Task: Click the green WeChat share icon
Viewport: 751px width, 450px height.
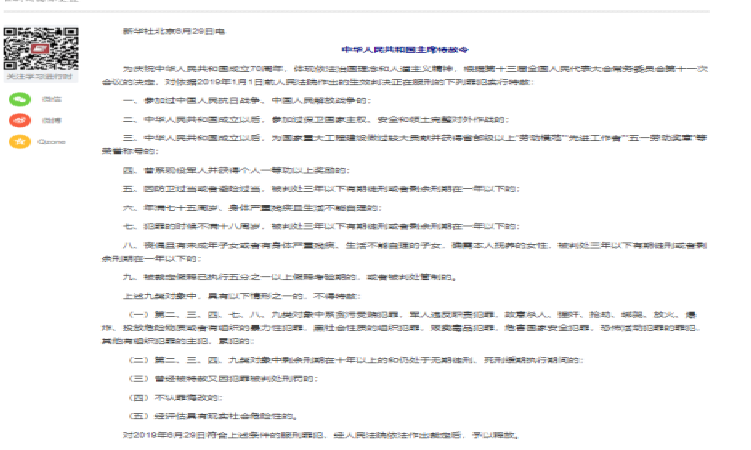Action: [x=20, y=99]
